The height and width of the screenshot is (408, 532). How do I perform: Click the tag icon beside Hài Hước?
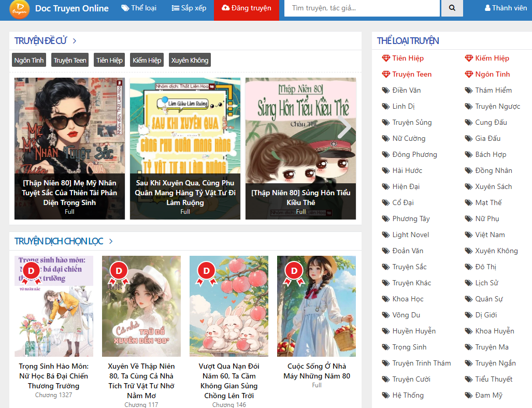(x=386, y=170)
